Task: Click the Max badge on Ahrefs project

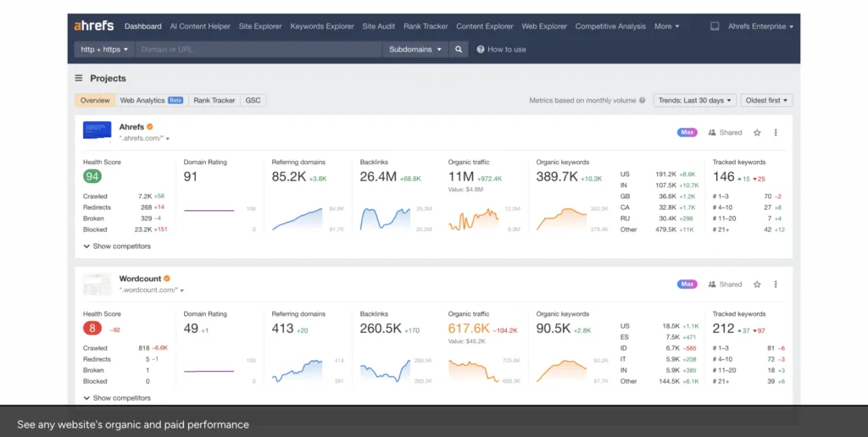Action: point(687,133)
